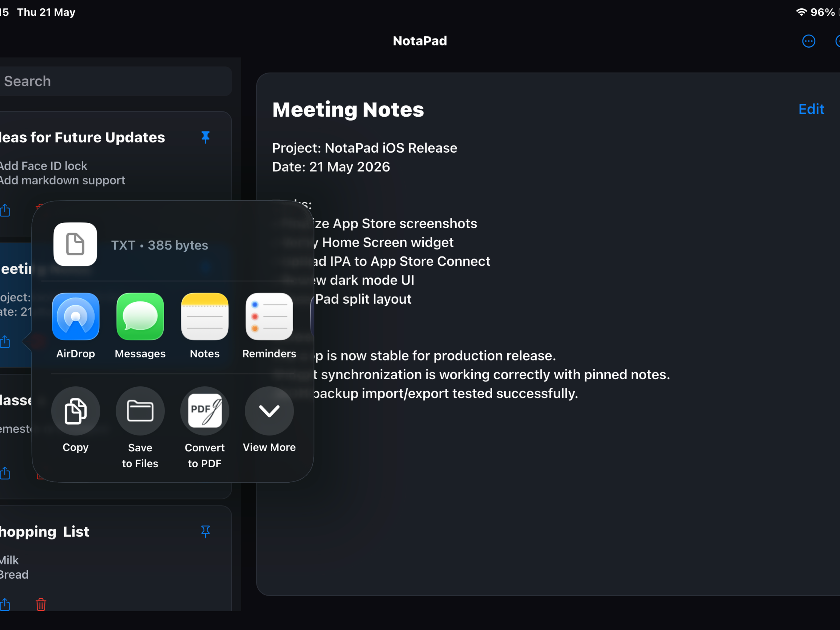The image size is (840, 630).
Task: Tap 'Add Face ID lock' preview text
Action: (x=43, y=166)
